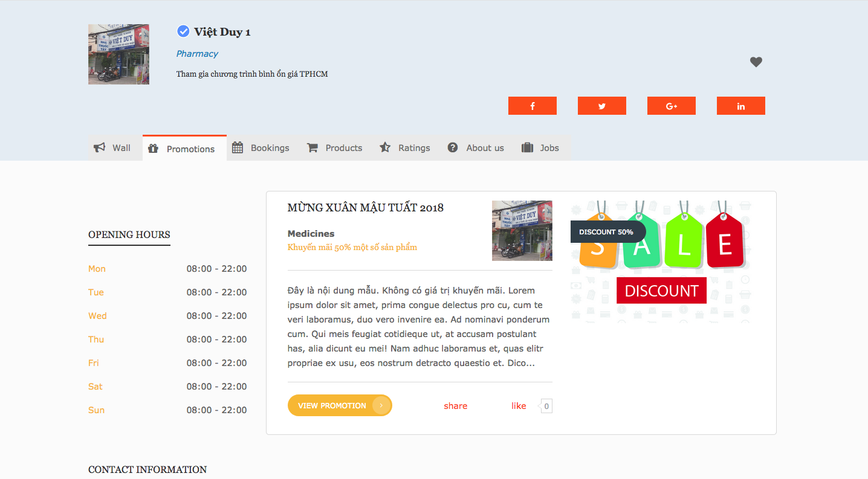
Task: Select the megaphone icon on the Wall tab
Action: (x=100, y=147)
